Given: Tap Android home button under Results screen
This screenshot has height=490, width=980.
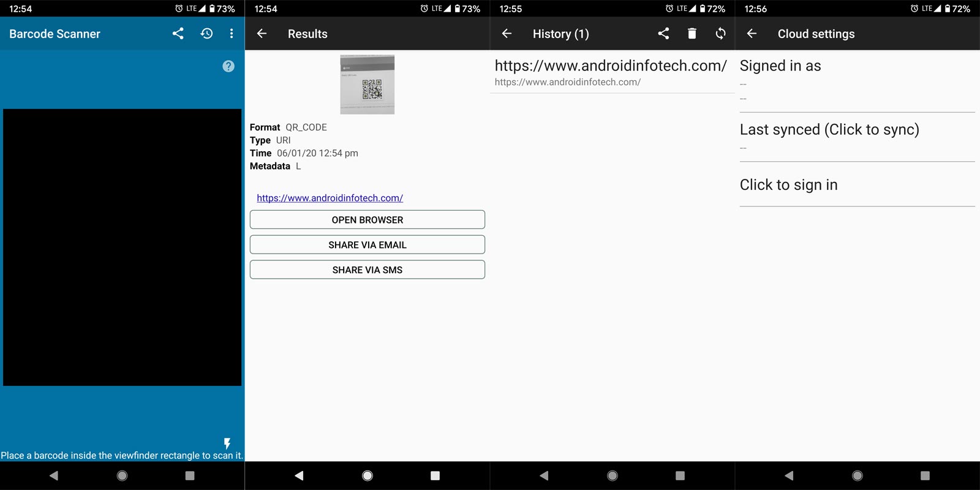Looking at the screenshot, I should (367, 475).
